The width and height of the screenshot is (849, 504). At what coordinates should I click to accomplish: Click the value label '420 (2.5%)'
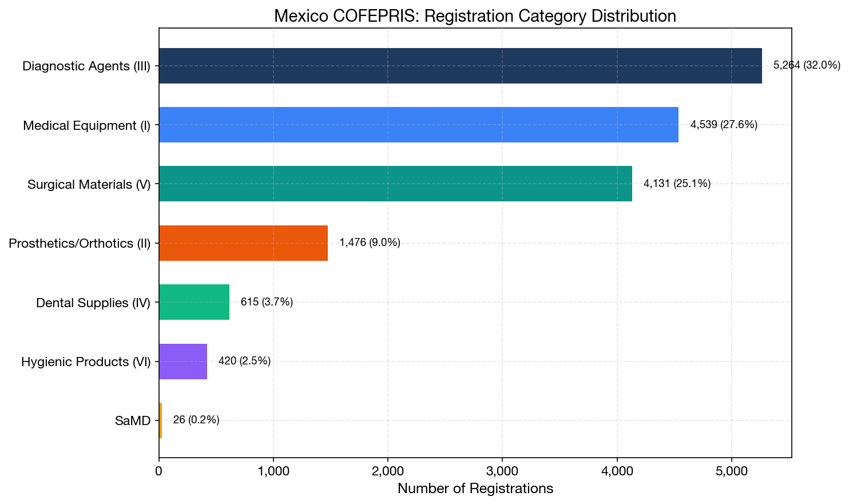point(244,362)
